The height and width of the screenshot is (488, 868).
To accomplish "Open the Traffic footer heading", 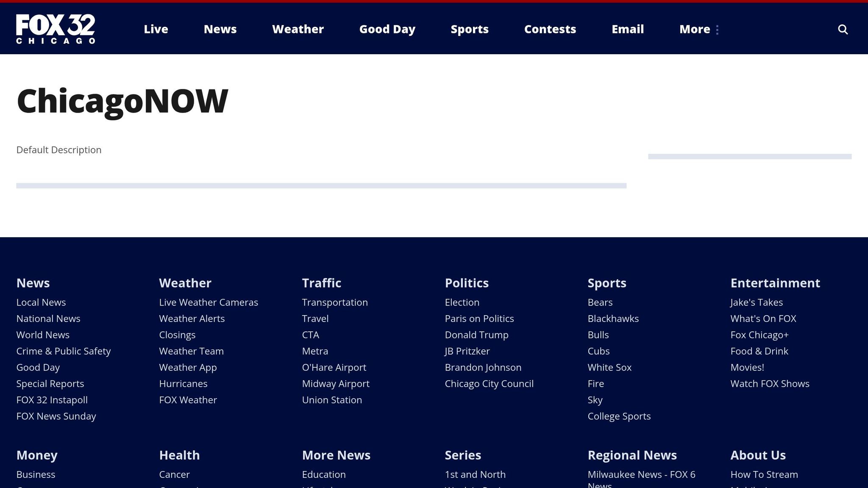I will click(x=321, y=283).
